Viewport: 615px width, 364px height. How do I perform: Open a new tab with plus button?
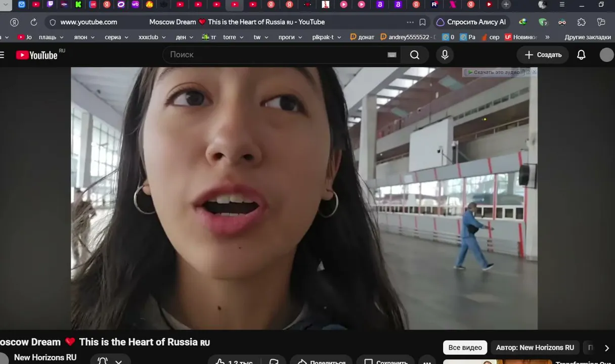point(506,5)
